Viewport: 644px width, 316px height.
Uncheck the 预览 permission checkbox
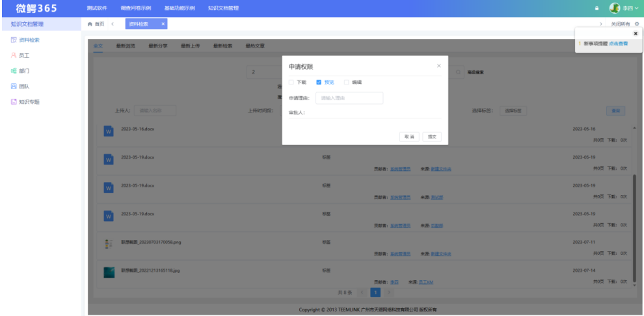tap(319, 83)
